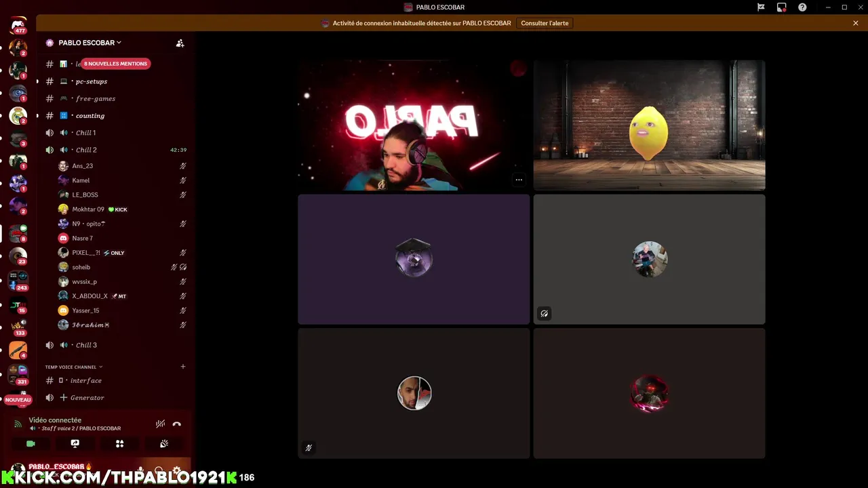Image resolution: width=868 pixels, height=488 pixels.
Task: Open the free-games text channel
Action: pos(114,98)
